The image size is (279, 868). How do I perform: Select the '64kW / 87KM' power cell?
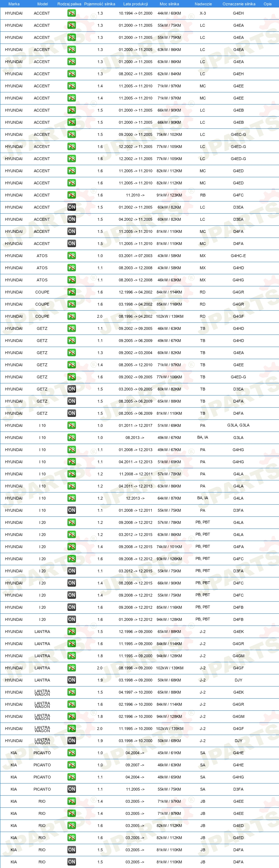[169, 498]
